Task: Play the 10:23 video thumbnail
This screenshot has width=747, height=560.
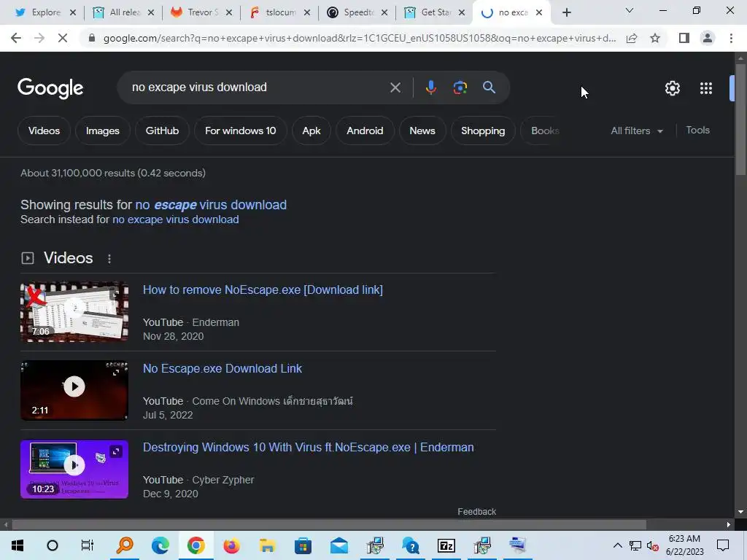Action: (x=74, y=469)
